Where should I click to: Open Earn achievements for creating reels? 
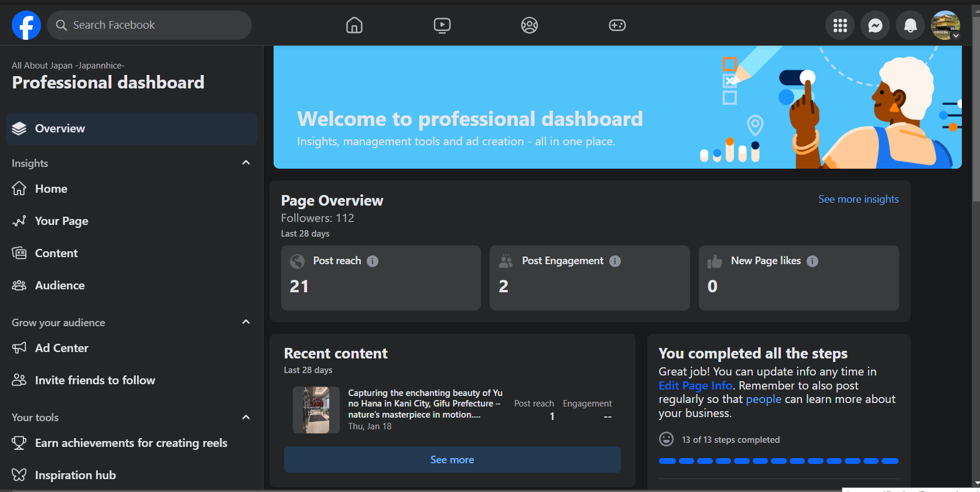132,443
